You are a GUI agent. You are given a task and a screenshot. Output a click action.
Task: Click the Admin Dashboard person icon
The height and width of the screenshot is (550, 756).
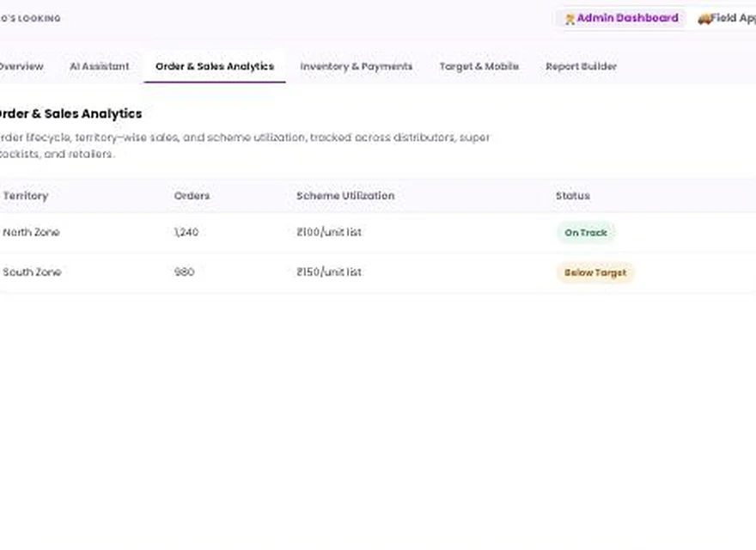tap(570, 19)
